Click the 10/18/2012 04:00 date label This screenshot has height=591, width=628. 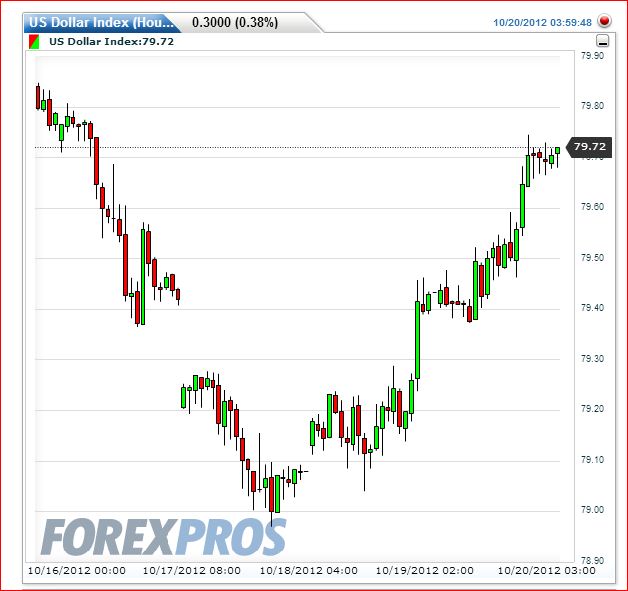309,571
